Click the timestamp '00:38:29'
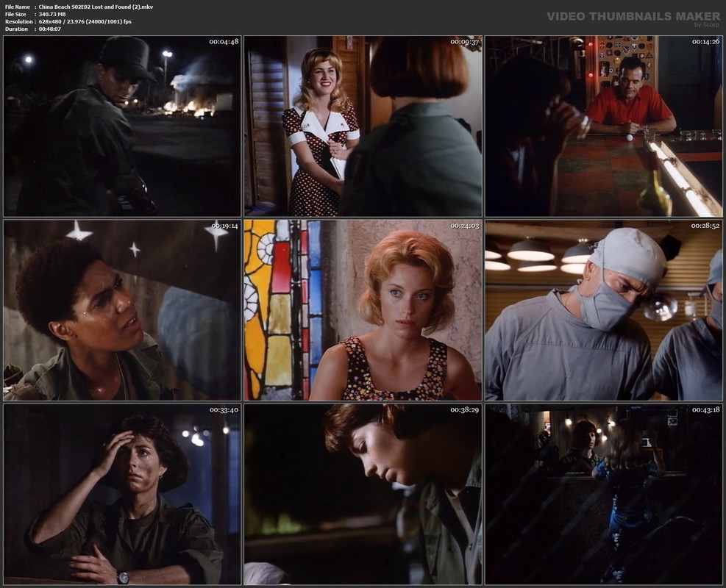 click(x=464, y=409)
